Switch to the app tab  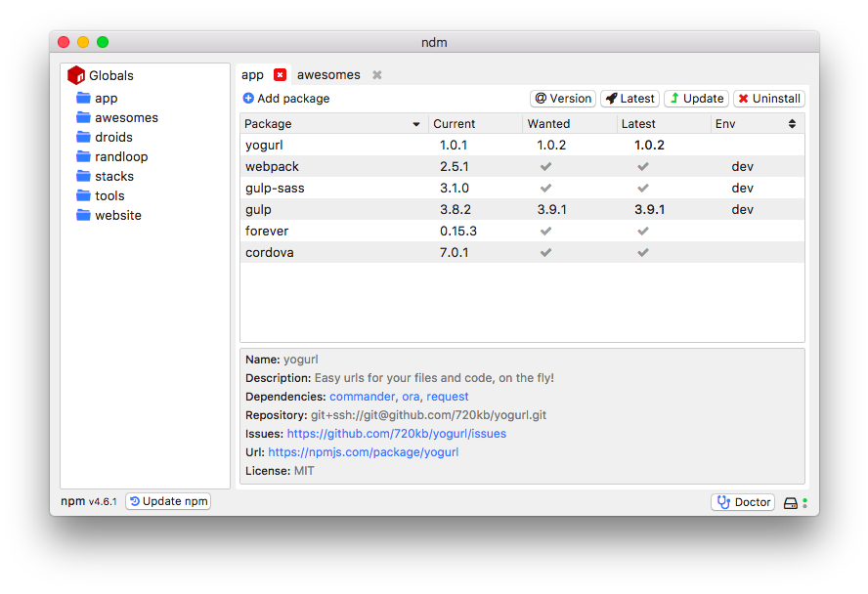coord(252,74)
